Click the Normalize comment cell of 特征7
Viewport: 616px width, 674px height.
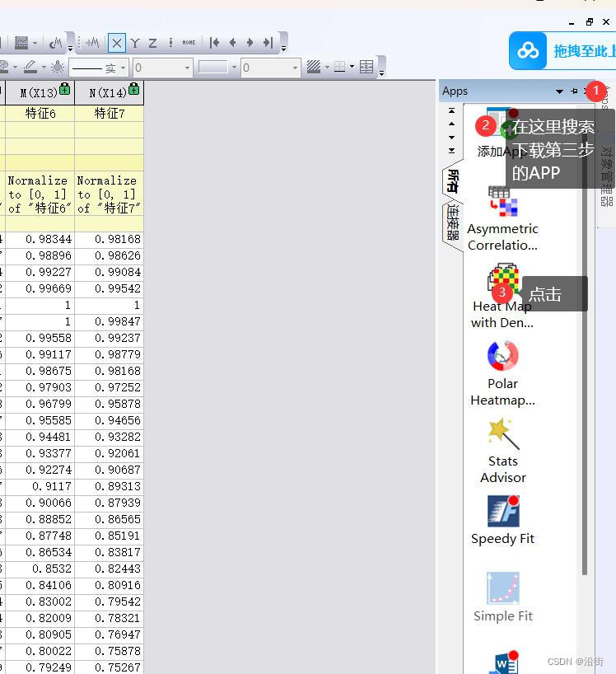[x=109, y=194]
